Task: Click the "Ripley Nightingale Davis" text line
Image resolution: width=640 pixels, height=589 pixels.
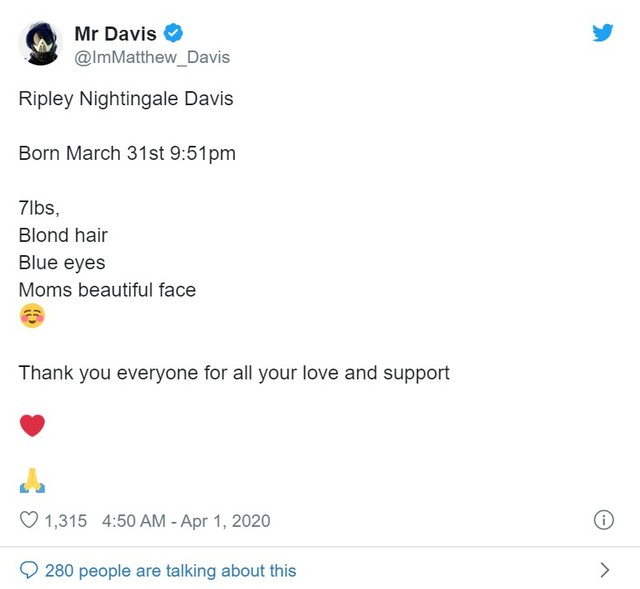Action: tap(126, 99)
